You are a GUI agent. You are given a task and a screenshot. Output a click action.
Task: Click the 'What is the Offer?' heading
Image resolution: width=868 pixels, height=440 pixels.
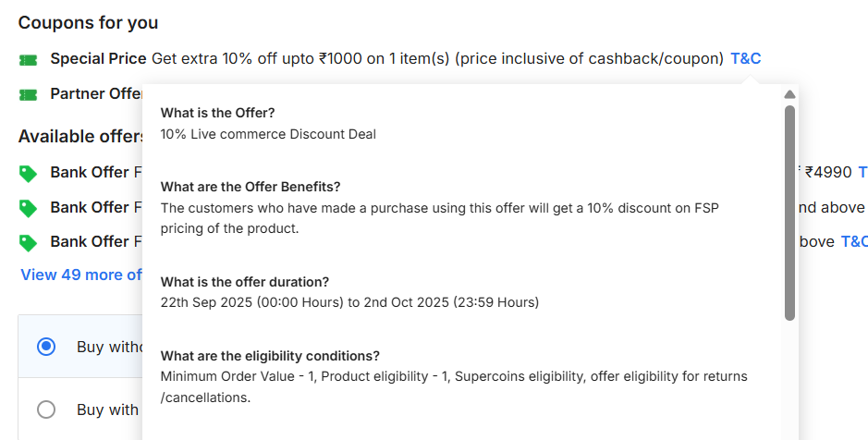(x=218, y=113)
